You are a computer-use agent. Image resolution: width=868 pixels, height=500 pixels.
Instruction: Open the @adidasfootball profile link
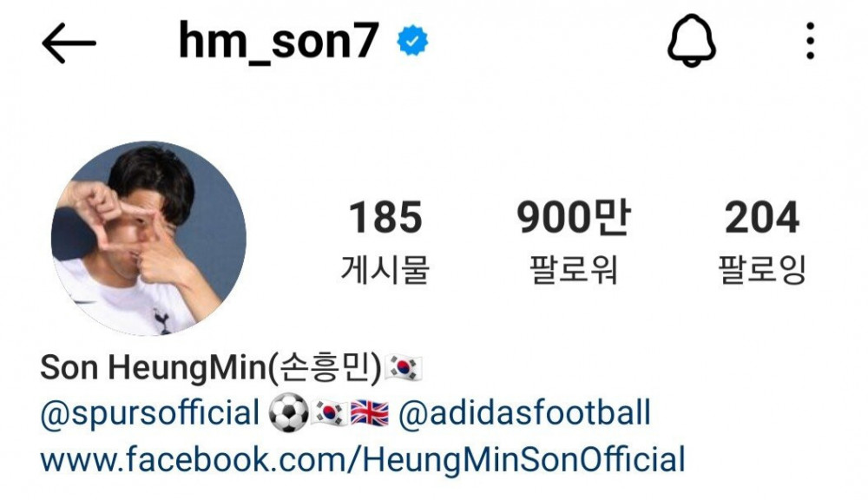(x=524, y=412)
